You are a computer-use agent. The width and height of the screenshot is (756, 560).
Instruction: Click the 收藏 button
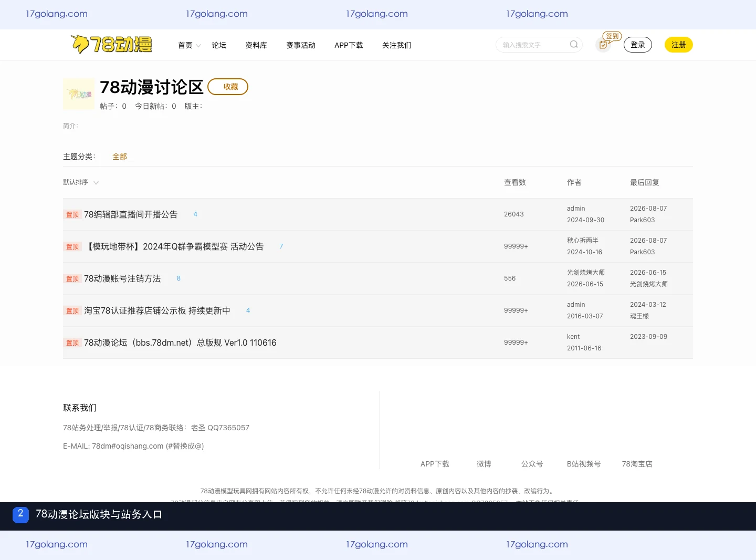click(228, 87)
